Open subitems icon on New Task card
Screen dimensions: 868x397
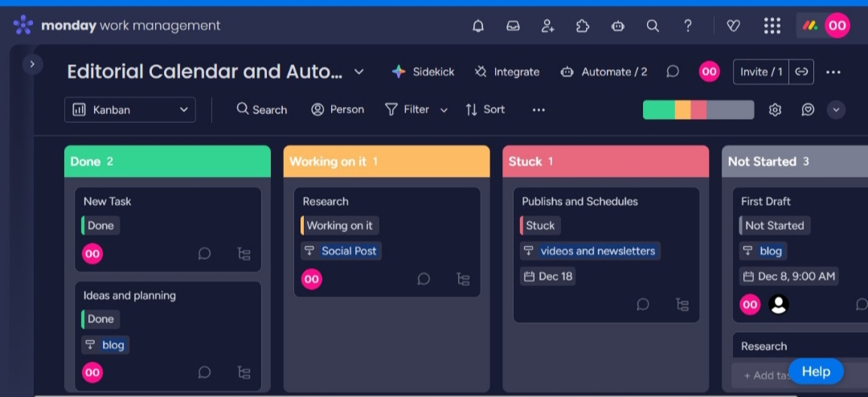244,254
